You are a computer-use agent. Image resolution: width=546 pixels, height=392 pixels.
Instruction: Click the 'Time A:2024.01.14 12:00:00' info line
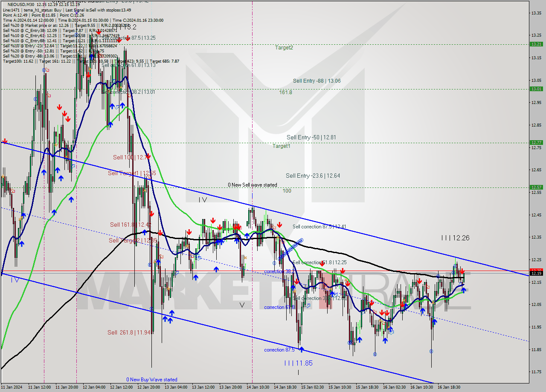coord(83,20)
